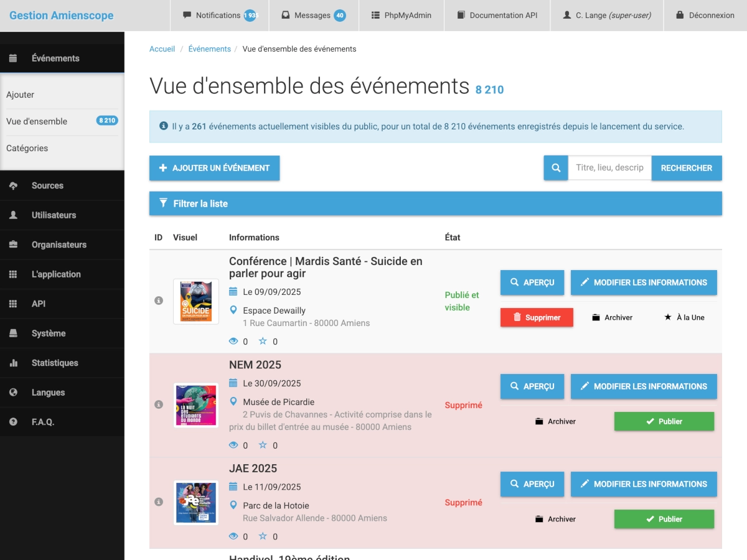Image resolution: width=747 pixels, height=560 pixels.
Task: Go to the Événements breadcrumb link
Action: tap(209, 49)
